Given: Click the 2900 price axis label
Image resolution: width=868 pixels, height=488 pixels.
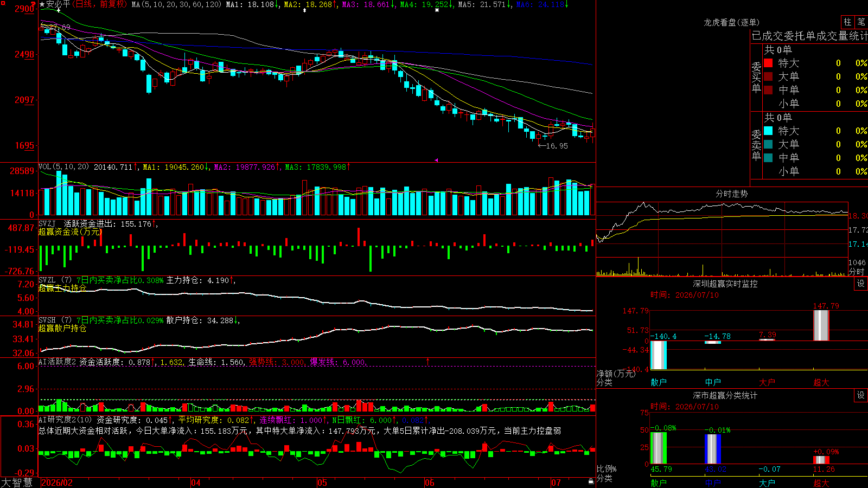Looking at the screenshot, I should point(24,9).
